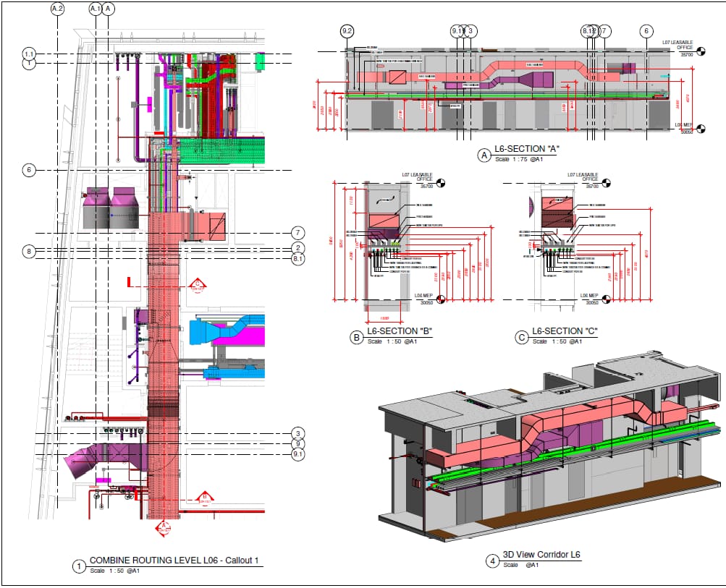Click the L06 MEP level marker symbol in Section B
Image resolution: width=726 pixels, height=588 pixels.
point(441,299)
